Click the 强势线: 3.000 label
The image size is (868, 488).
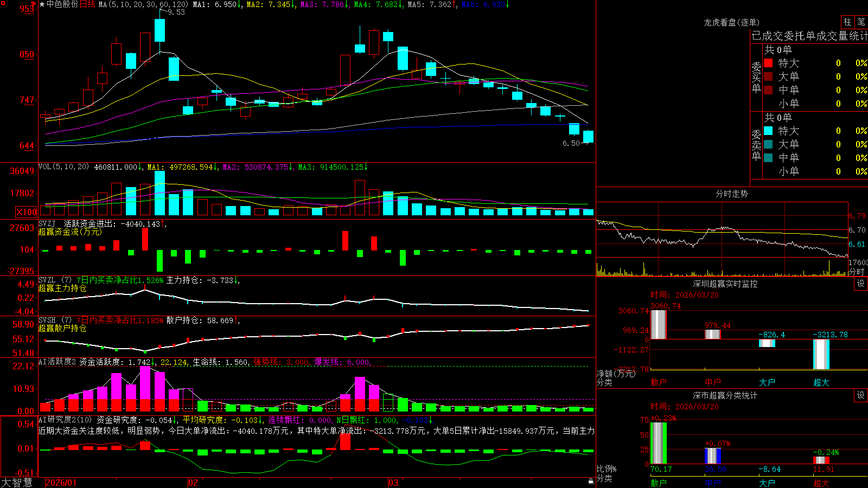(282, 362)
